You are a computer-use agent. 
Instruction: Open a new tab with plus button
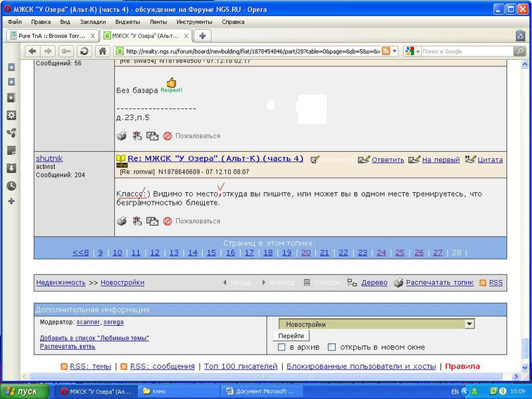202,35
